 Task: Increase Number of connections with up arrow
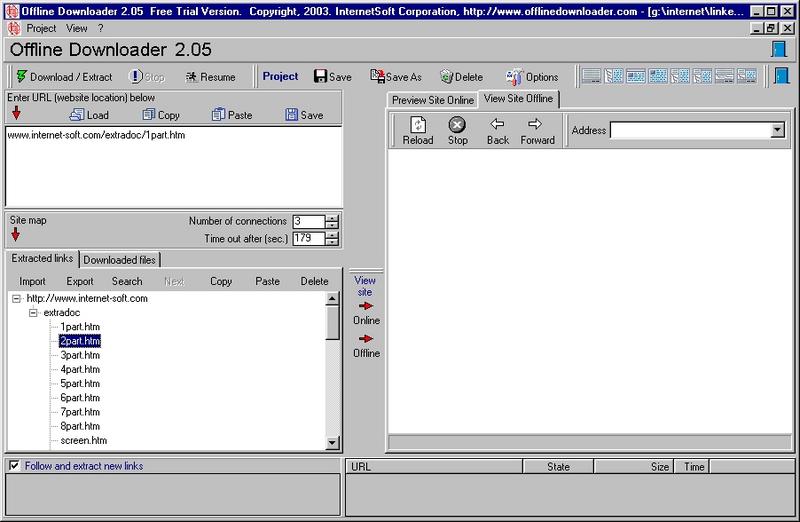(332, 218)
